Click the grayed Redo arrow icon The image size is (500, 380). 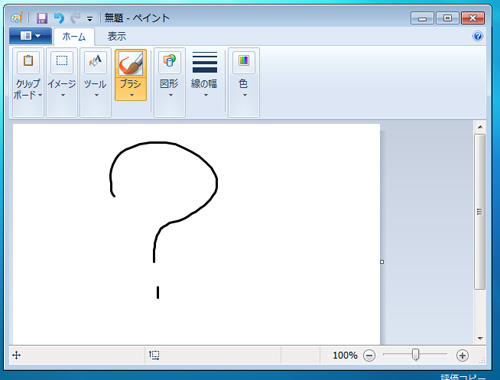[x=75, y=18]
